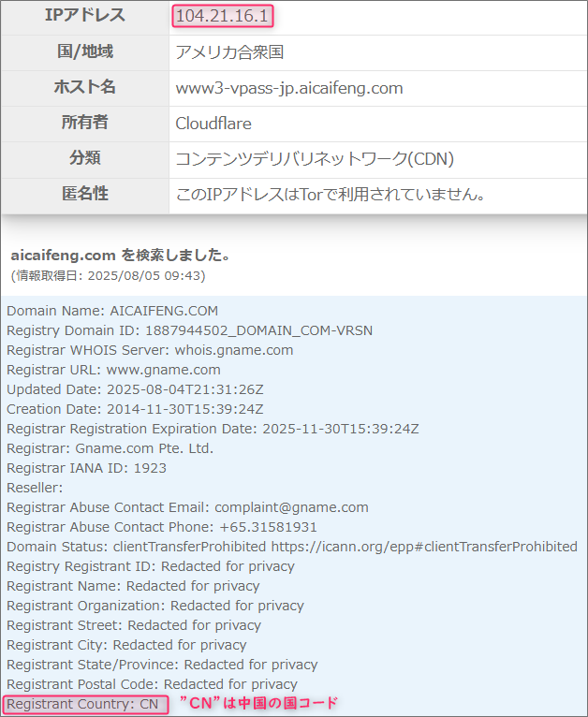The image size is (588, 717).
Task: Click the Registrar WHOIS Server whois.gname.com line
Action: tap(150, 350)
